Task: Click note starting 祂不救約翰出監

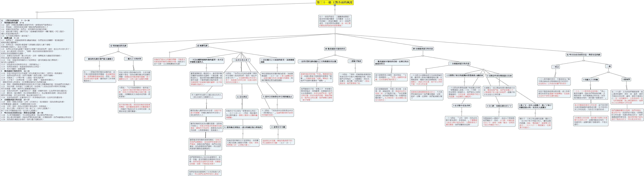Action: pos(135,108)
